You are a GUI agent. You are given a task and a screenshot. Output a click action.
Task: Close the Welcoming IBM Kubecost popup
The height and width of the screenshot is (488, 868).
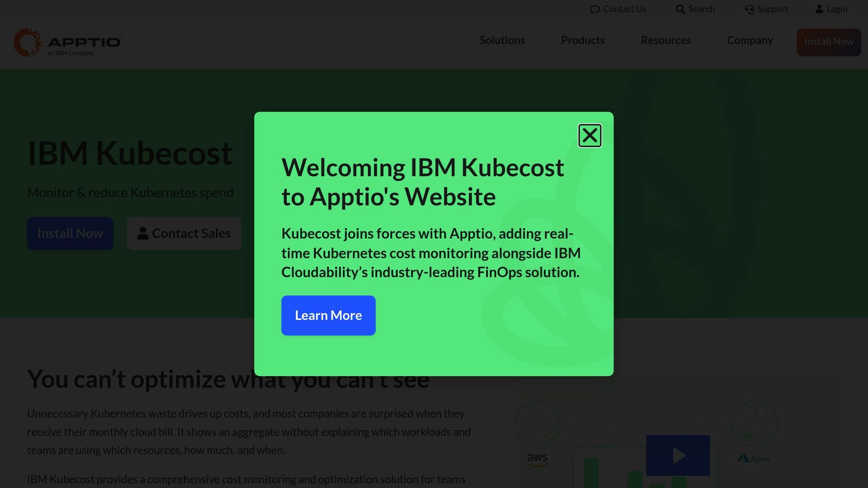pos(590,136)
